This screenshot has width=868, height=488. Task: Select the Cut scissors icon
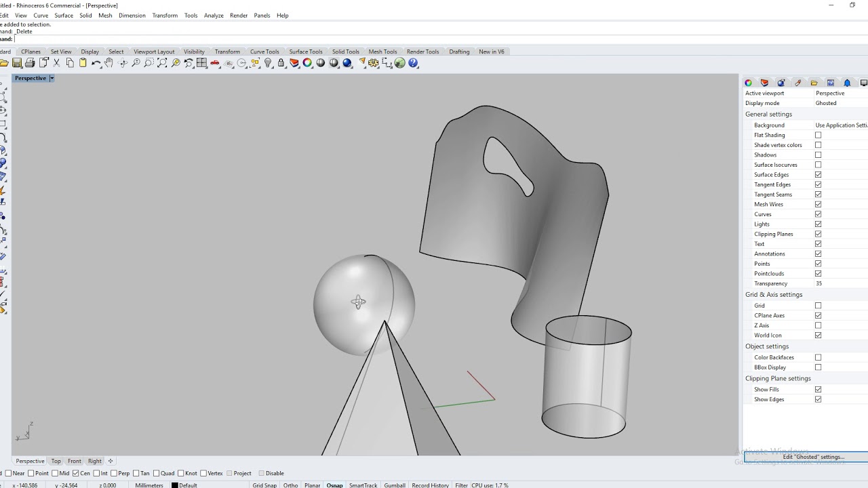tap(56, 63)
